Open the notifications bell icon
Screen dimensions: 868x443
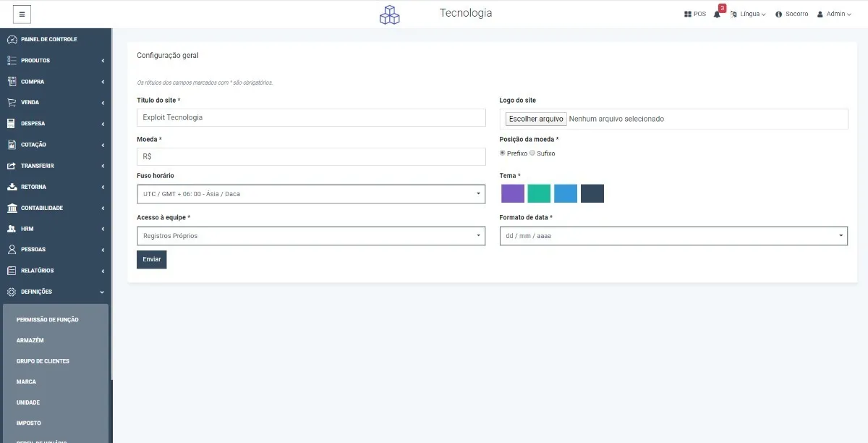point(717,14)
